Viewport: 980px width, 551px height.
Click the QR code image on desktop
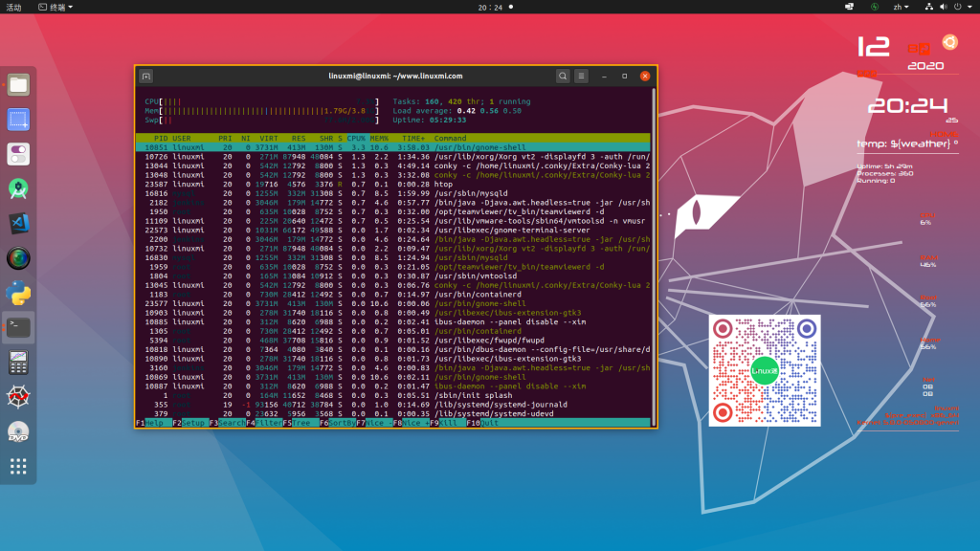[765, 370]
